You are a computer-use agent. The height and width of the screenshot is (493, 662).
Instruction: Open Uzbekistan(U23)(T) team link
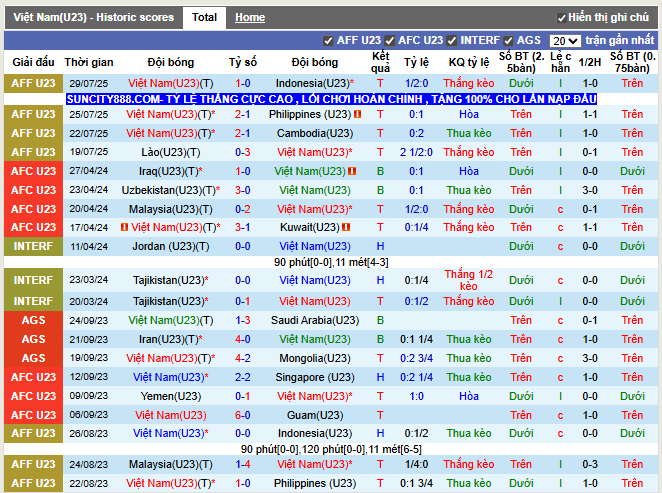(171, 190)
